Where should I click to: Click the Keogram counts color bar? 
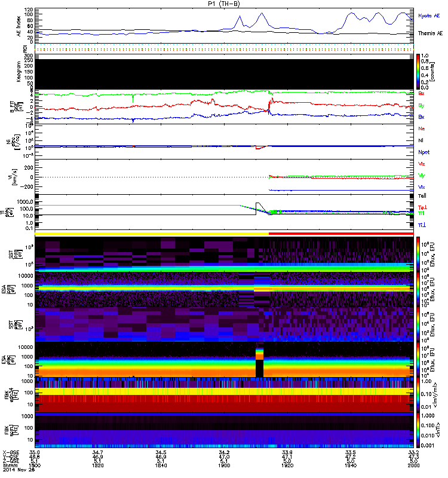(x=418, y=72)
